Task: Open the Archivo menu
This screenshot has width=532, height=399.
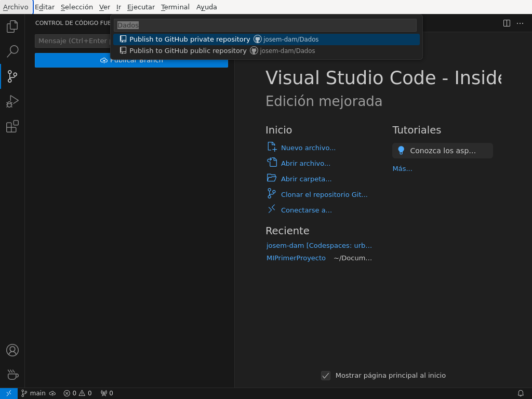Action: 16,7
